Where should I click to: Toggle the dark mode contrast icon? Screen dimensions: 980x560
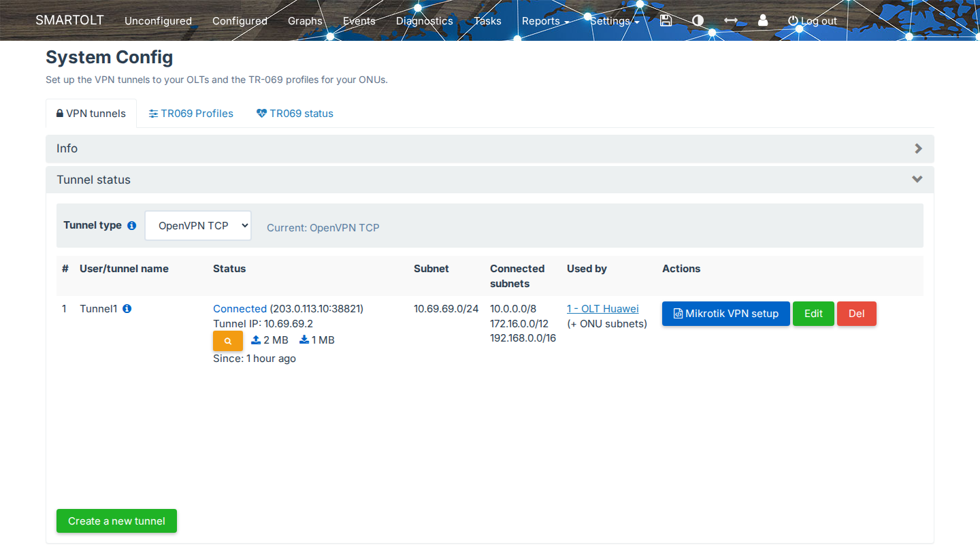point(698,20)
